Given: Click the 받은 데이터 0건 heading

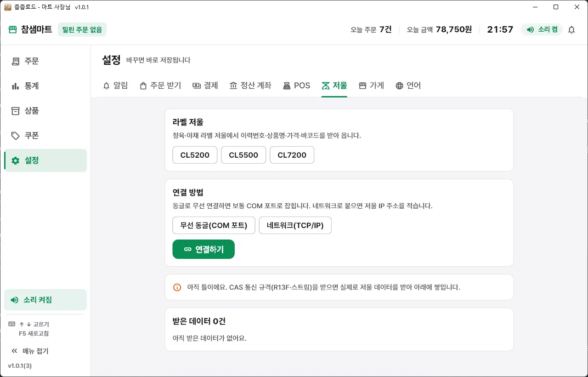Looking at the screenshot, I should [x=199, y=321].
